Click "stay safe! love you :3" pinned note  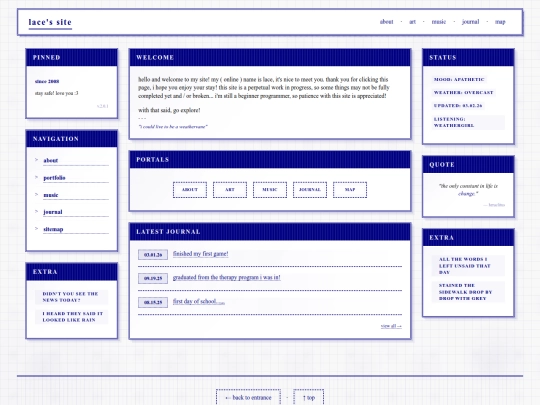[x=56, y=93]
